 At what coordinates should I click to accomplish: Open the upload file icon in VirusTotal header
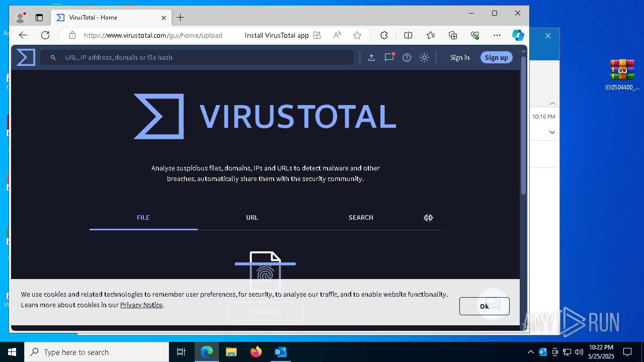[x=371, y=57]
